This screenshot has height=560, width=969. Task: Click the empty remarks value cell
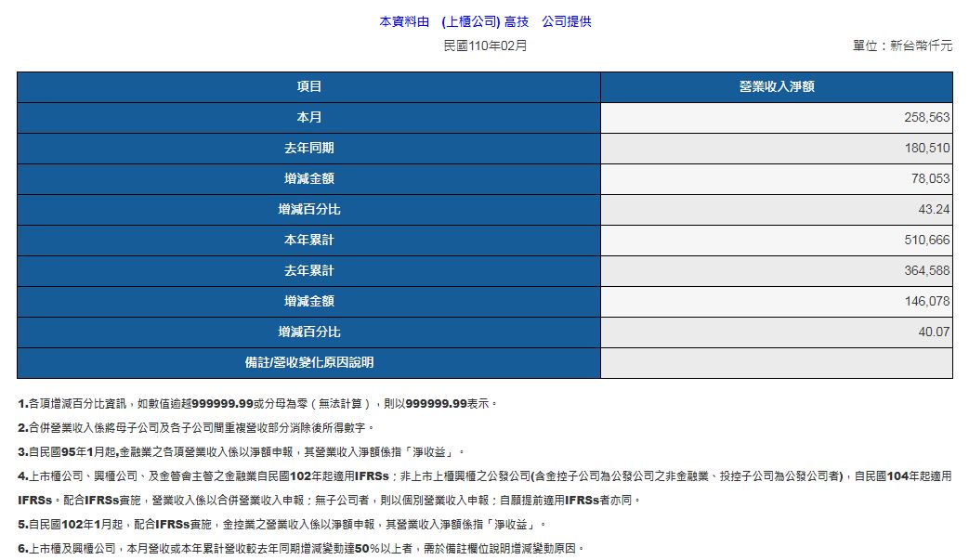click(776, 363)
